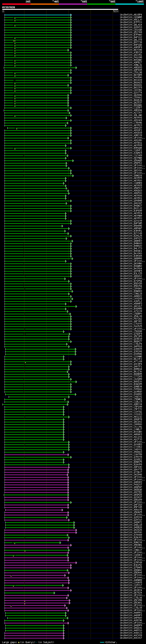Open hit UniRef100_B9N2Y6
This screenshot has width=146, height=644.
(x=131, y=543)
